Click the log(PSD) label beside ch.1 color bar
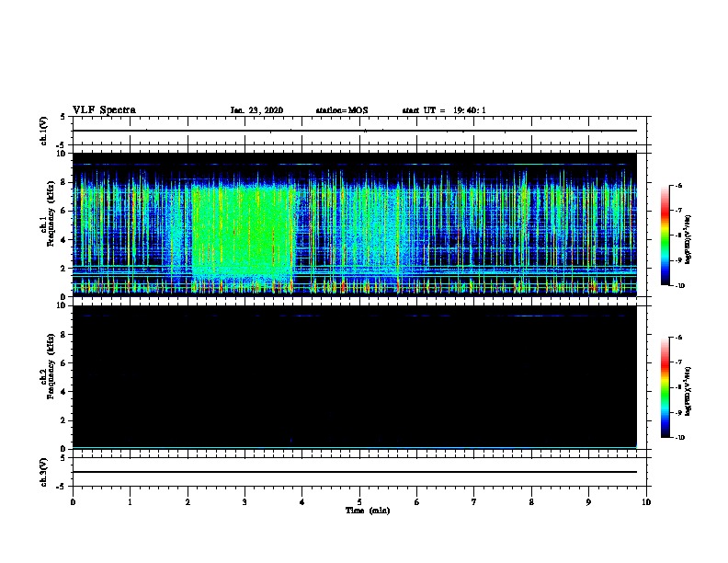Screen dimensions: 728x563 pos(688,239)
